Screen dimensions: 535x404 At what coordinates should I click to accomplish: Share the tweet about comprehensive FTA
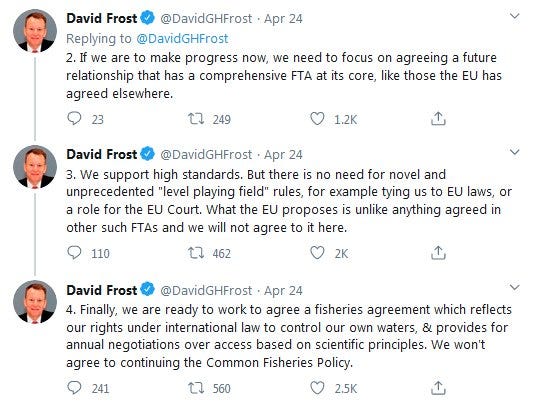click(438, 118)
